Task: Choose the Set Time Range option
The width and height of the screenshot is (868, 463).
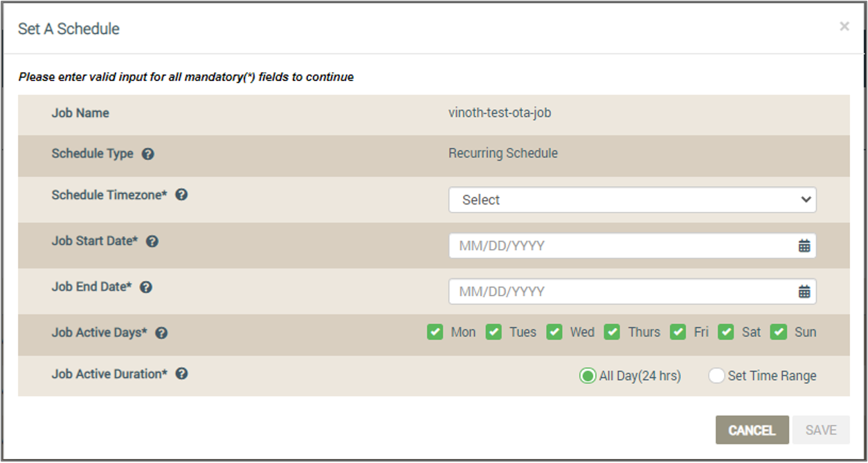Action: tap(716, 376)
